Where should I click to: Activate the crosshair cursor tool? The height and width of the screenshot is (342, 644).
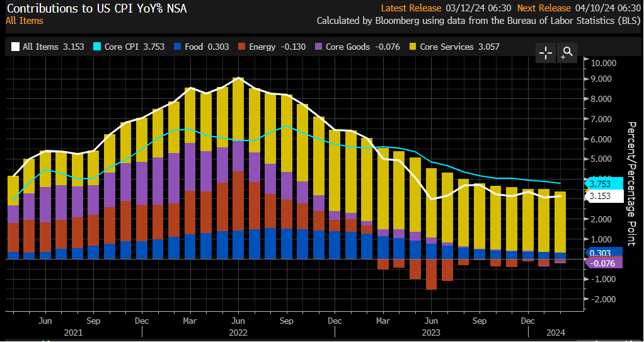546,53
